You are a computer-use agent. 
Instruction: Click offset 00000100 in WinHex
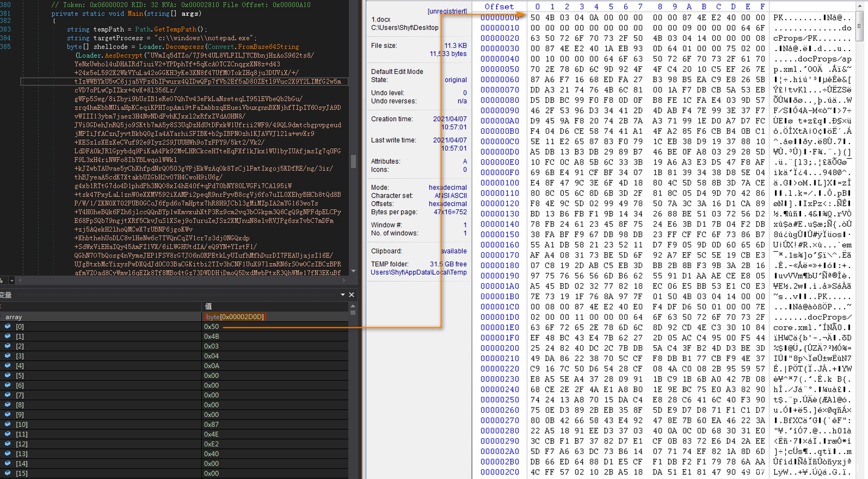pyautogui.click(x=500, y=183)
